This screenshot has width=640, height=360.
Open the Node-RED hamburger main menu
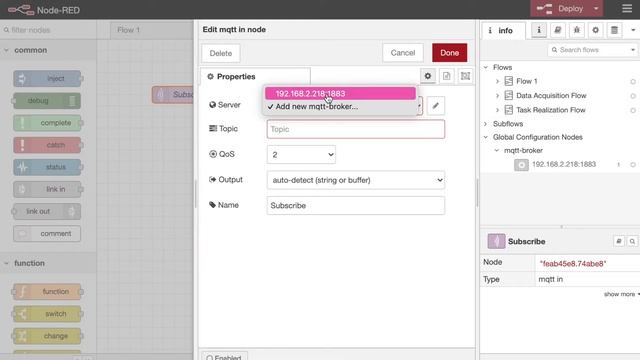click(627, 9)
